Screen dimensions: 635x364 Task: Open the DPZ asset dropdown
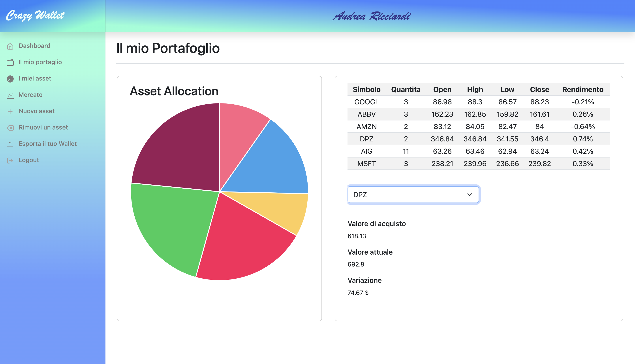click(413, 195)
